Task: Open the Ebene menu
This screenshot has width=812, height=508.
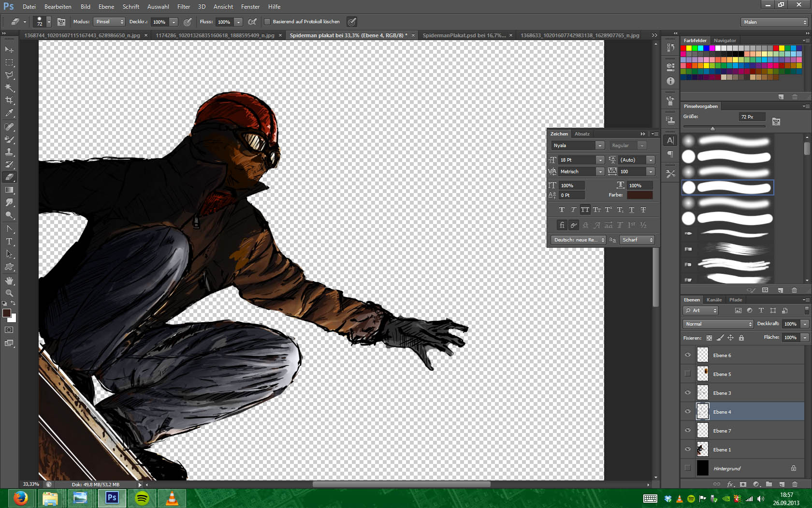Action: [x=106, y=7]
